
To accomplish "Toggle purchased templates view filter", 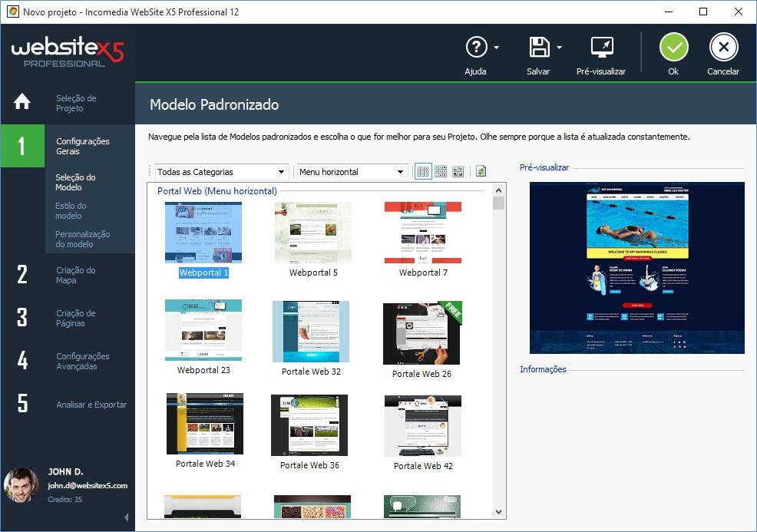I will pos(458,171).
